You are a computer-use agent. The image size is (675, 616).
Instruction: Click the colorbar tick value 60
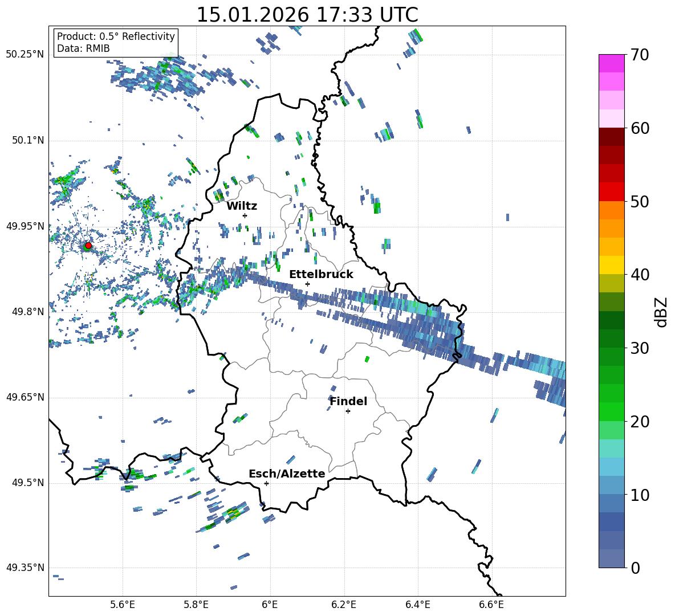pos(640,128)
